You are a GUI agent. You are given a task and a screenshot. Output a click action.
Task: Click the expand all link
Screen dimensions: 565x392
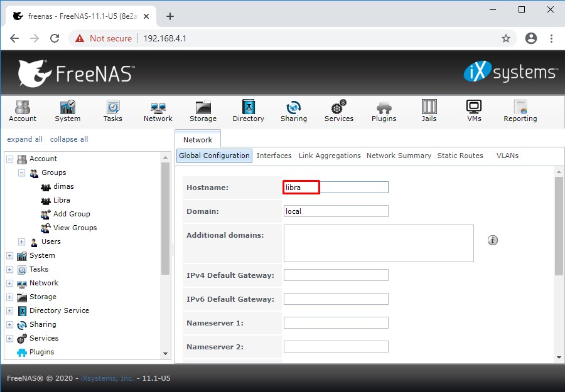coord(25,139)
